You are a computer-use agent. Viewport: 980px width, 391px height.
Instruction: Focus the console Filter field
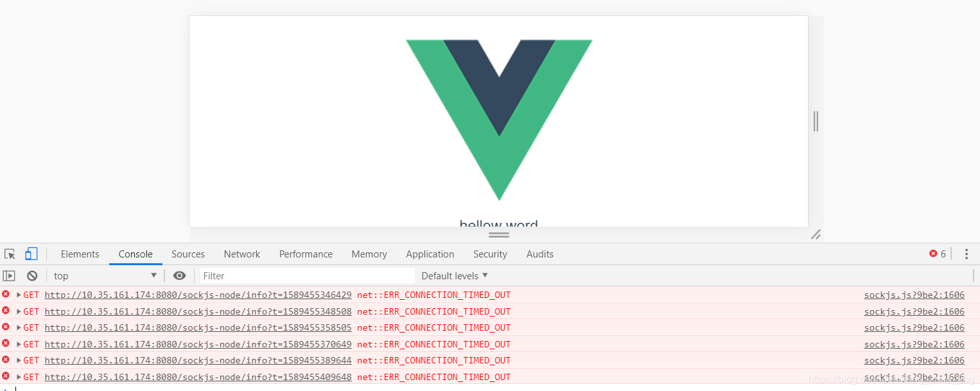coord(307,275)
